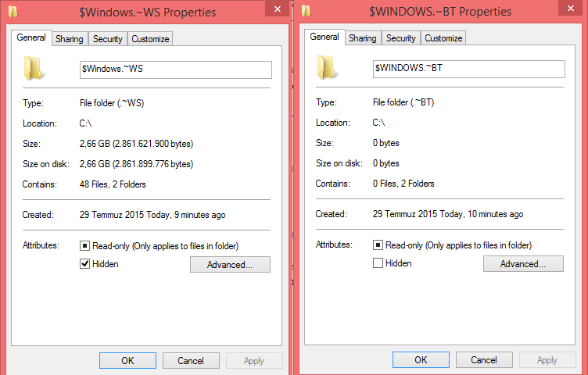This screenshot has width=588, height=375.
Task: Click large folder icon beside $Windows.~WS name field
Action: coord(34,69)
